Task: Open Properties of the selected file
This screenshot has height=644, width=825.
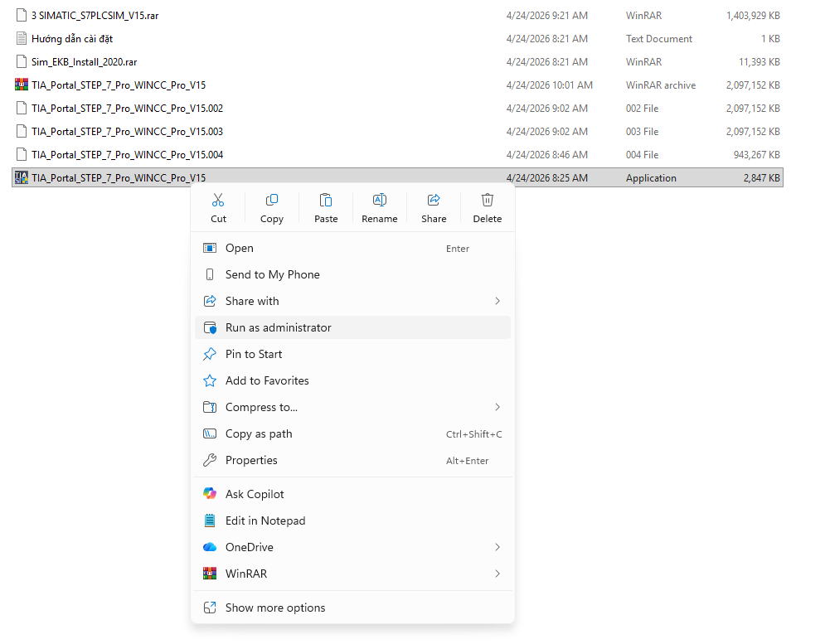Action: (251, 460)
